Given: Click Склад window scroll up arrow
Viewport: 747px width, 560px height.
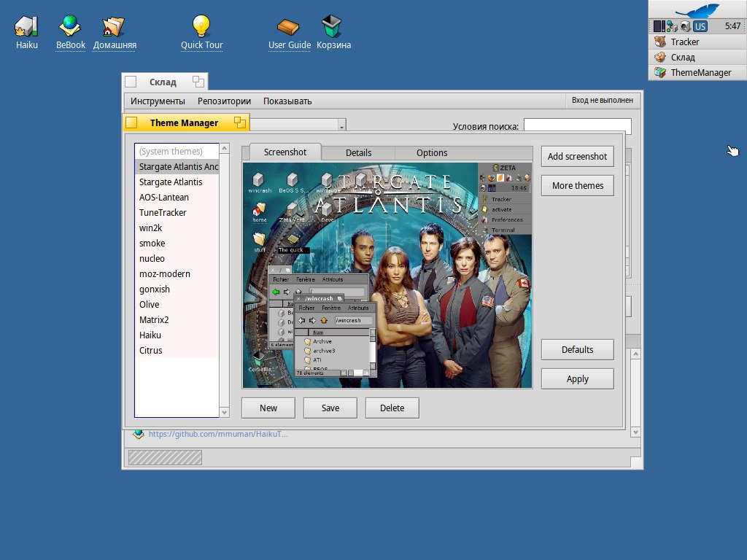Looking at the screenshot, I should tap(635, 354).
